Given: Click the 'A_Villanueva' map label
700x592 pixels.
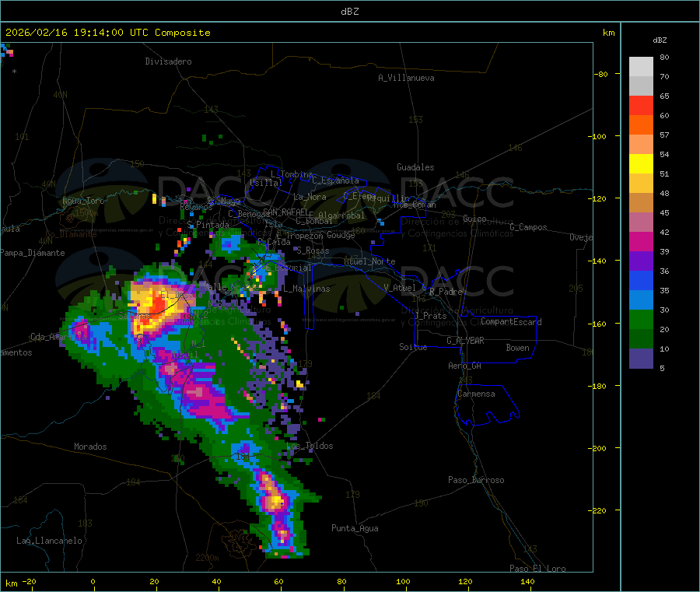Looking at the screenshot, I should (x=406, y=78).
